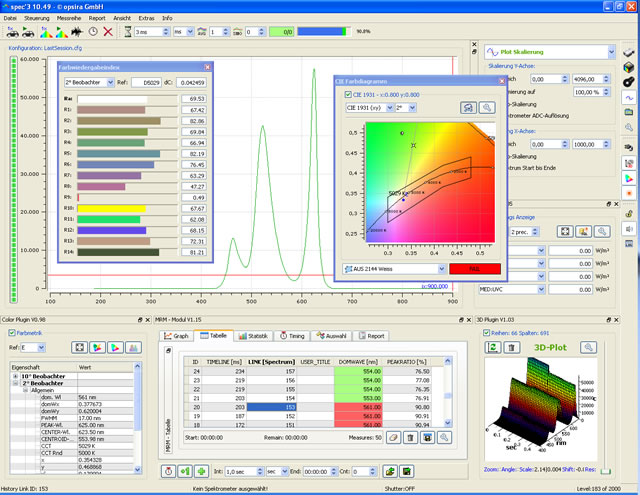
Task: Switch to the Statistik tab
Action: (x=255, y=336)
